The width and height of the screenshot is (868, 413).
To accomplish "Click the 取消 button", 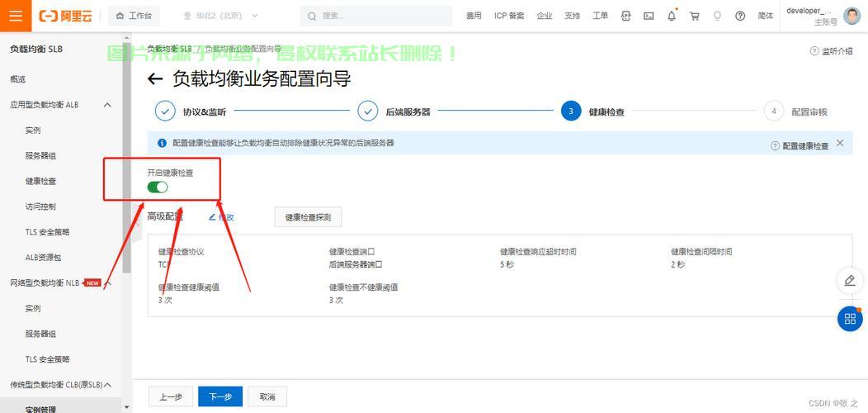I will point(267,396).
